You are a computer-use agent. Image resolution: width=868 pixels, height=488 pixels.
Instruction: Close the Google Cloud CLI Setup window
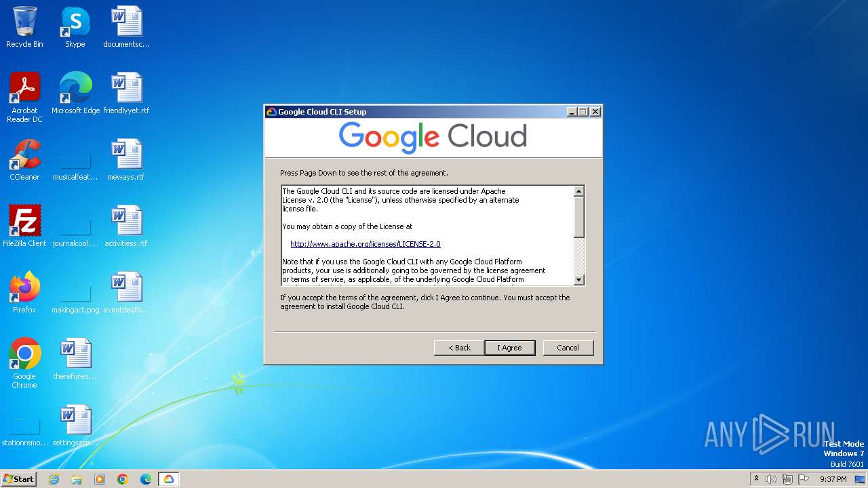595,112
